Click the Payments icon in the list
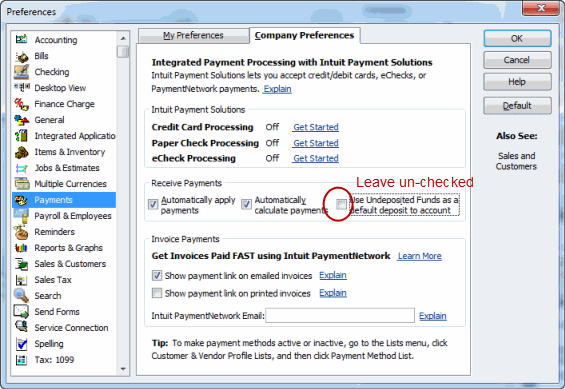This screenshot has height=389, width=565. [22, 200]
